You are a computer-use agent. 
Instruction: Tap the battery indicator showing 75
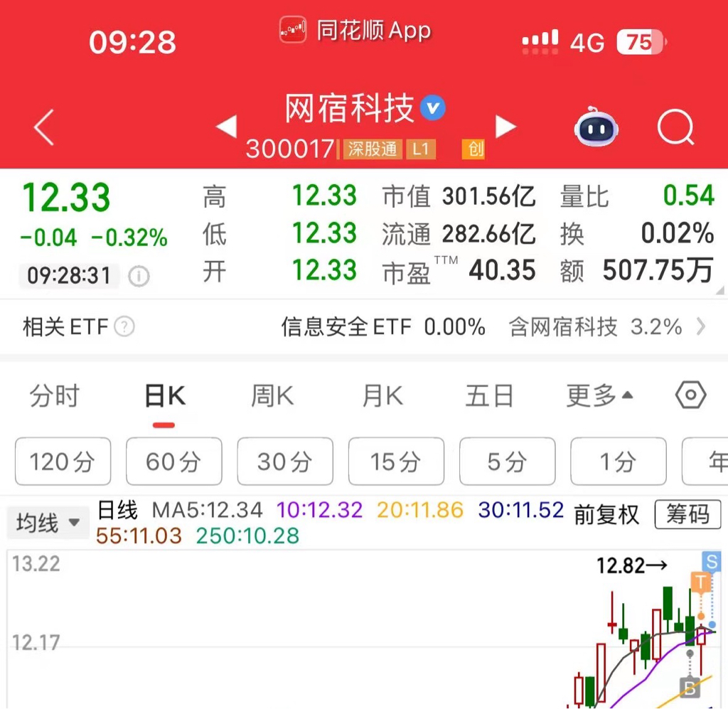641,42
